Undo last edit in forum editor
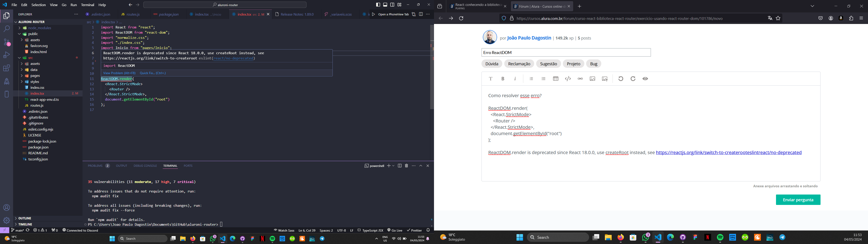 point(621,79)
